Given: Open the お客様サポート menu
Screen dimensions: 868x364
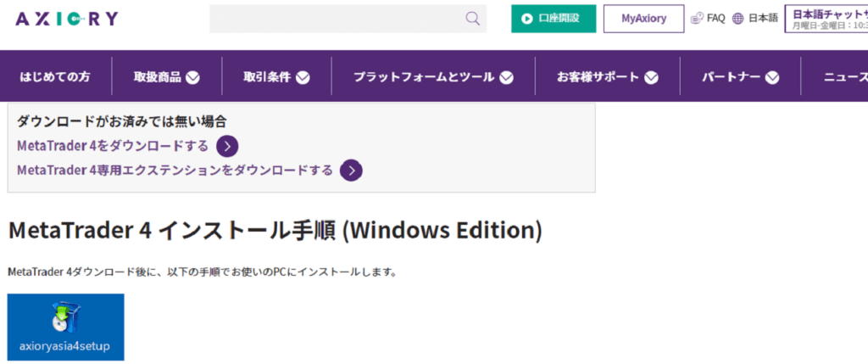Looking at the screenshot, I should 598,77.
